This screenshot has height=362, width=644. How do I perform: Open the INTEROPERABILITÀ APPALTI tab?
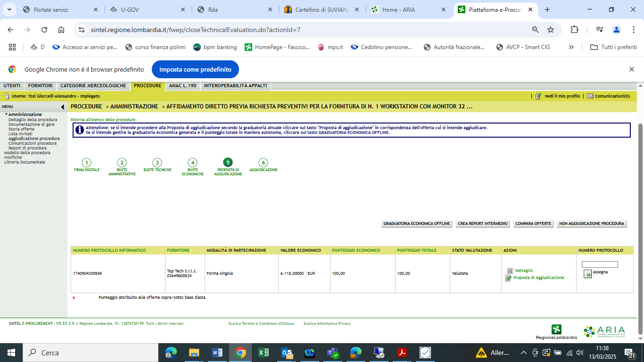coord(236,86)
